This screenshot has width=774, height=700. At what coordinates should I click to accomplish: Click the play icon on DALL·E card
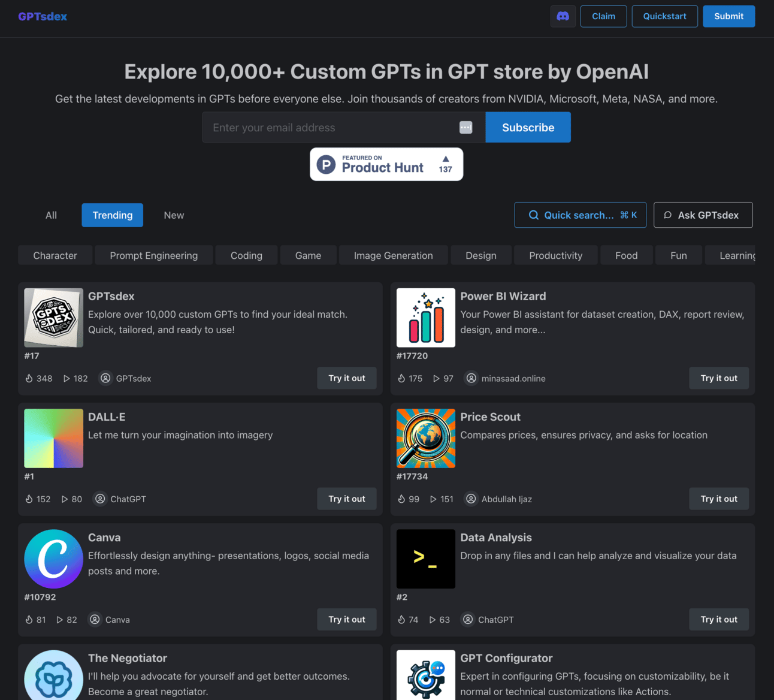(65, 499)
